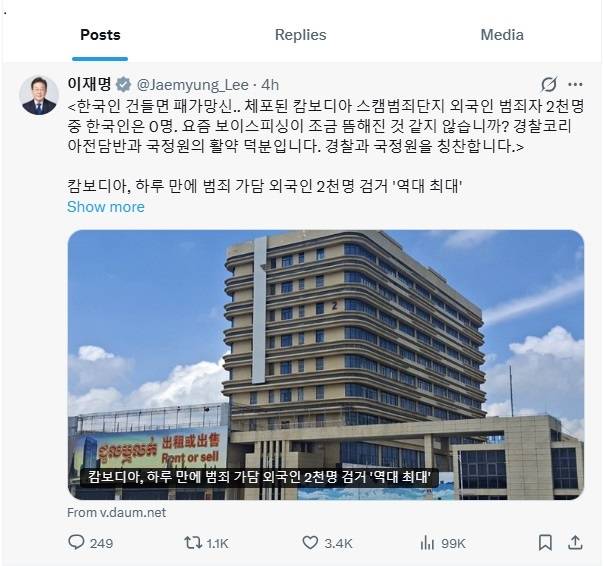Open the Grok explain-post icon
Image resolution: width=604 pixels, height=566 pixels.
549,84
